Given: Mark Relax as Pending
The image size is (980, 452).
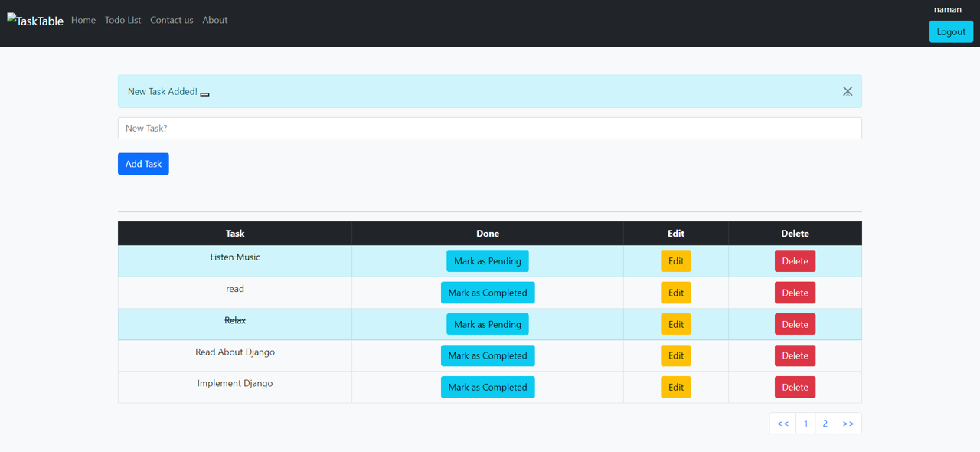Looking at the screenshot, I should point(488,323).
